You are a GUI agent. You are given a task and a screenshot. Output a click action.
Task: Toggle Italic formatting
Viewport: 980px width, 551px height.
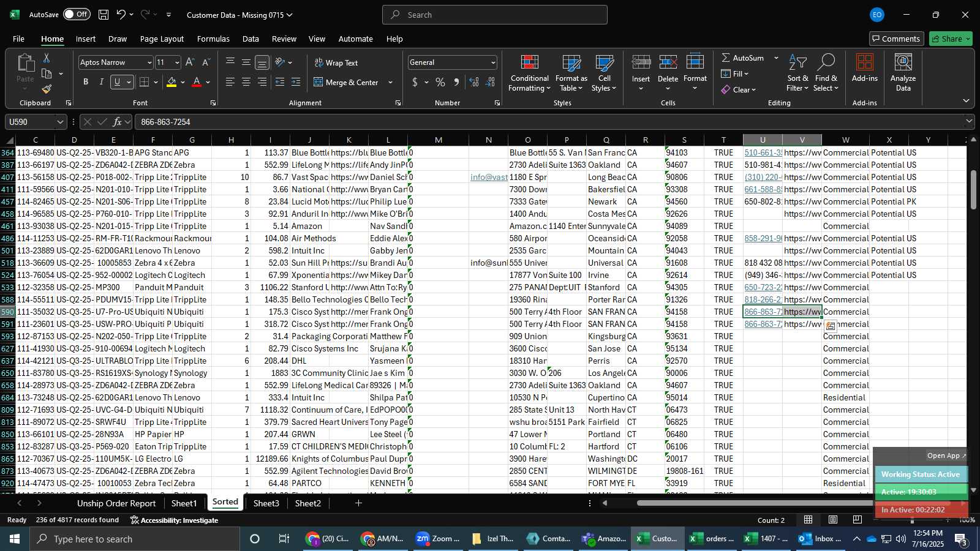click(x=101, y=82)
